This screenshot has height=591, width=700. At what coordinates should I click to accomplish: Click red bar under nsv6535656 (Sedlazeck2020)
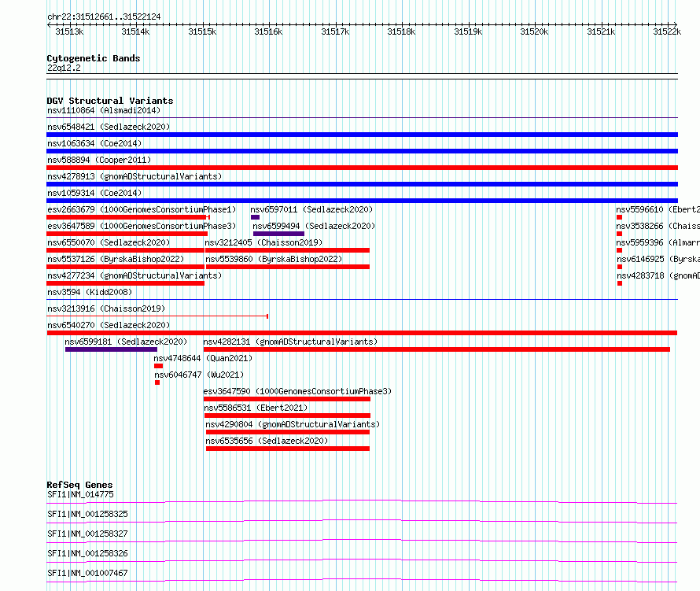pos(288,449)
